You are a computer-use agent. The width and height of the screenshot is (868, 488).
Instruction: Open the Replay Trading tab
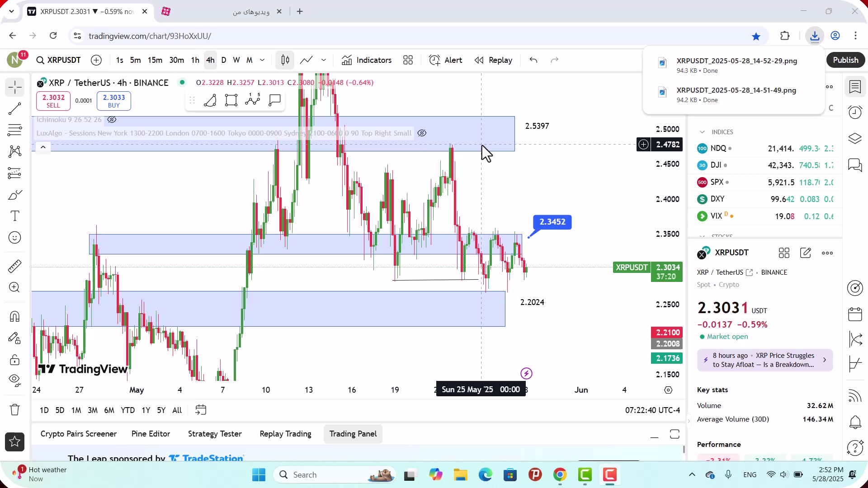tap(285, 434)
